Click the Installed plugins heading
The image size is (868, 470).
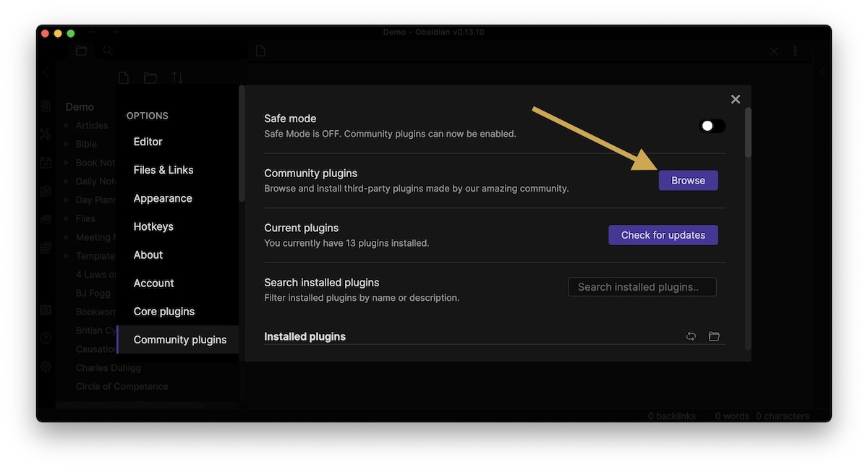(x=305, y=336)
